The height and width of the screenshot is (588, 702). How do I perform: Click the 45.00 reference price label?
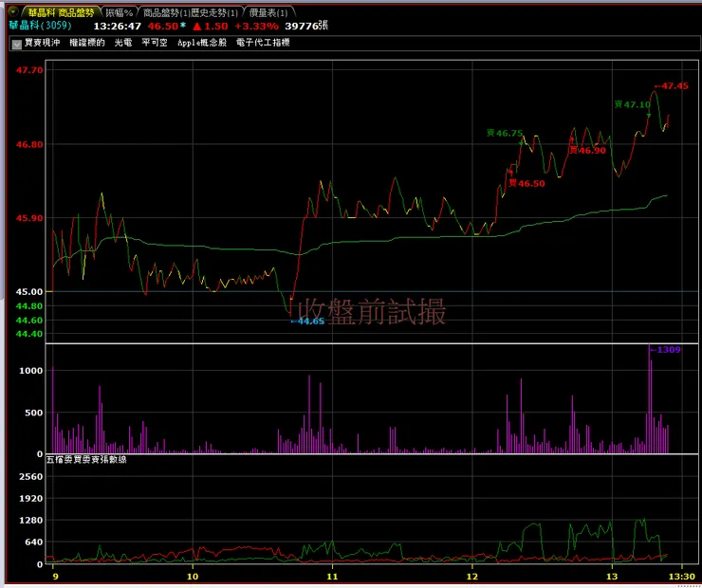[x=29, y=292]
